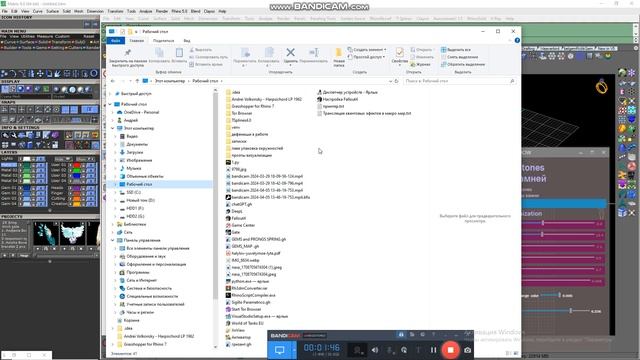The height and width of the screenshot is (360, 640).
Task: Open address bar history dropdown arrow
Action: click(x=390, y=81)
